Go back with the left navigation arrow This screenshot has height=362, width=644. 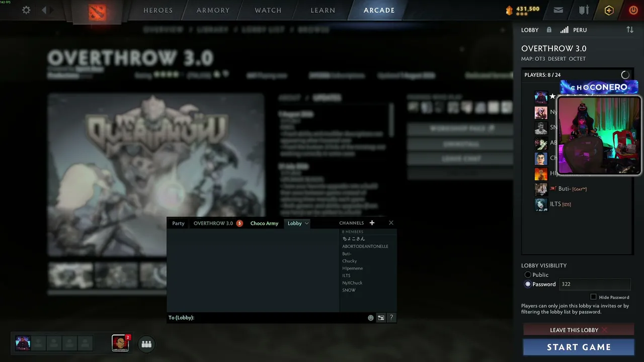[44, 10]
